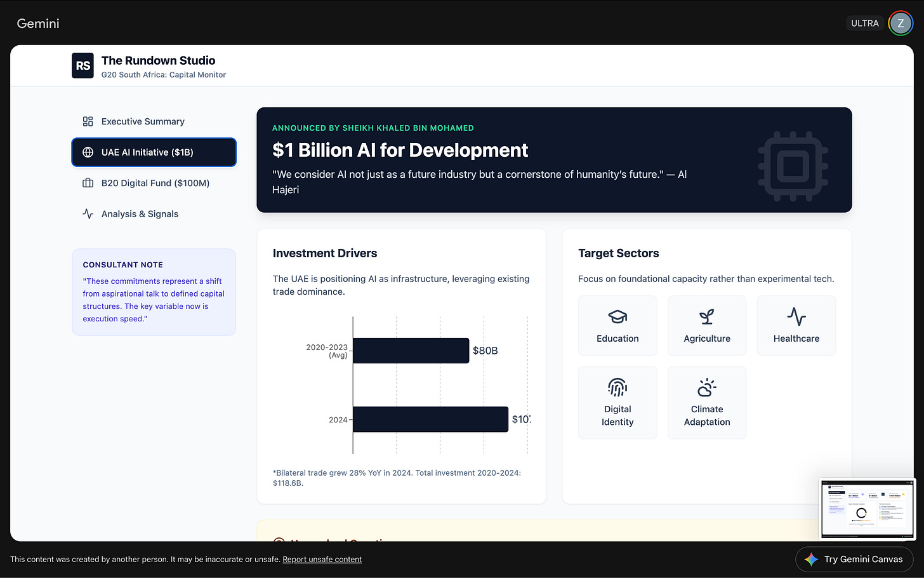Select the Digital Identity sector card

[x=617, y=403]
